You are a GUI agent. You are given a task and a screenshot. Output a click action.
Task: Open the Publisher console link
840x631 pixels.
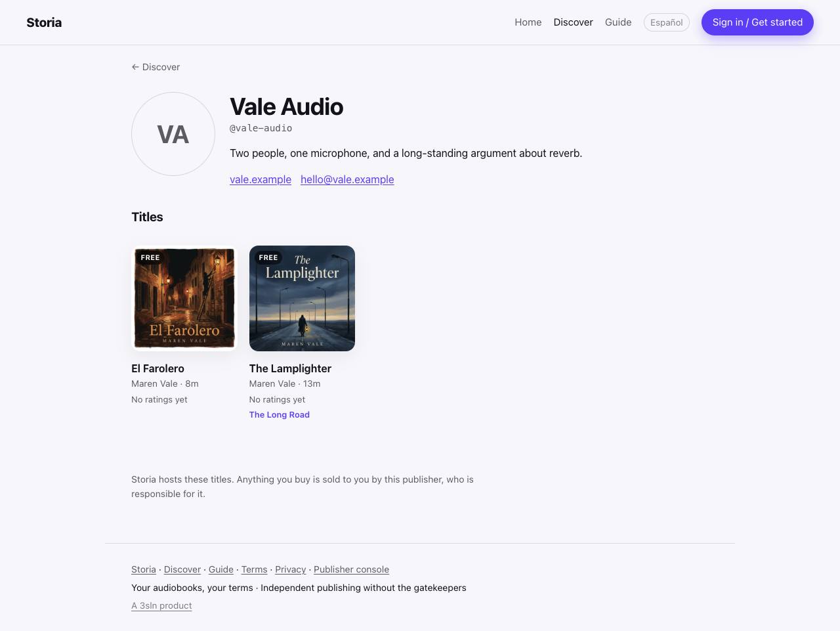(351, 569)
